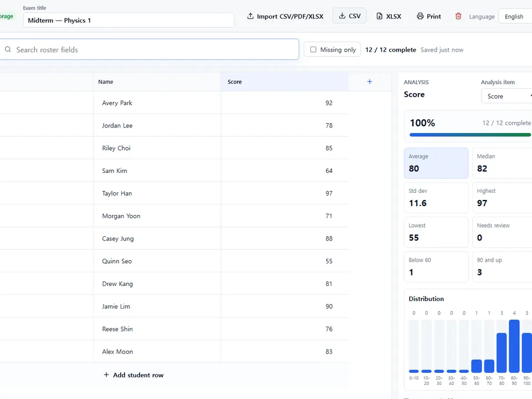Click the Jordan Lee name cell
The image size is (532, 399).
tap(157, 125)
